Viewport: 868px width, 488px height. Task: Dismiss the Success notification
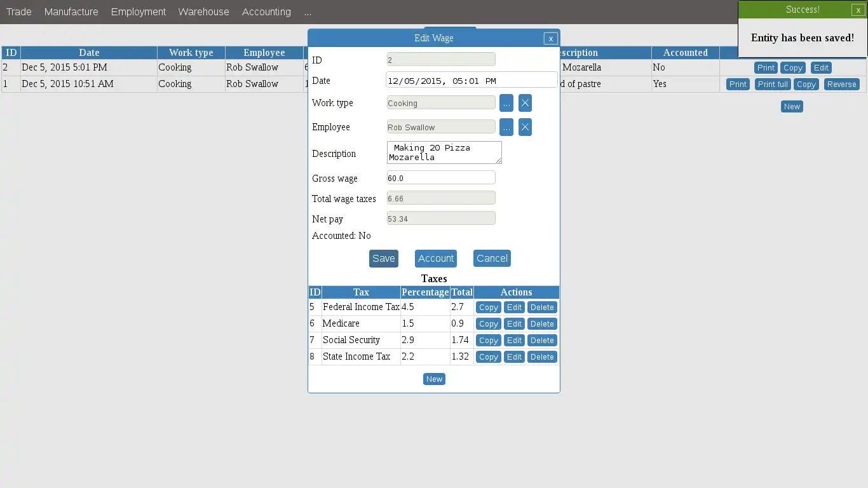pyautogui.click(x=858, y=10)
